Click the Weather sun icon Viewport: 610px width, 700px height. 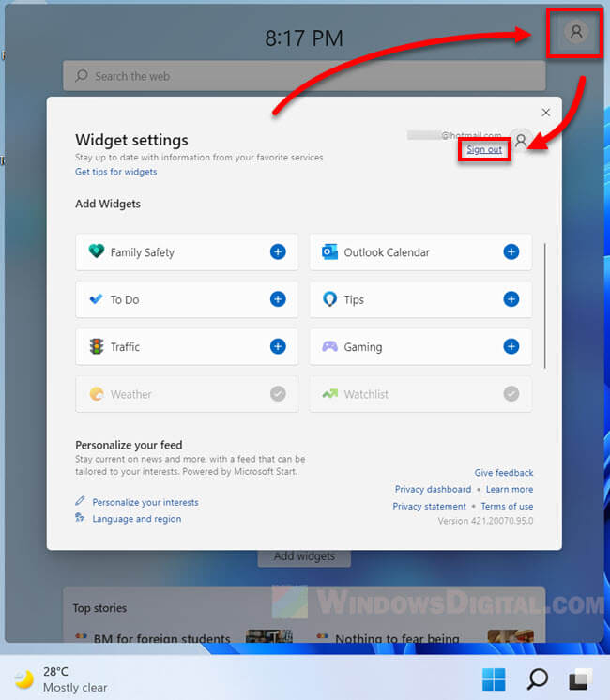click(x=97, y=394)
